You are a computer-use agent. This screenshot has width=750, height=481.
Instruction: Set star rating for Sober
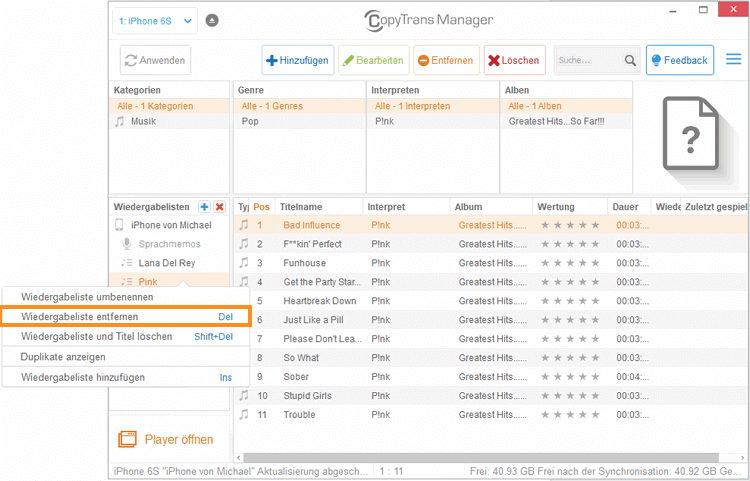[570, 377]
